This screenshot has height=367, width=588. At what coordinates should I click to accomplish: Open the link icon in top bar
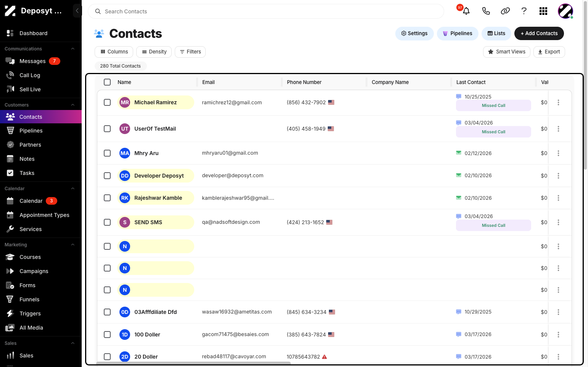pyautogui.click(x=505, y=11)
